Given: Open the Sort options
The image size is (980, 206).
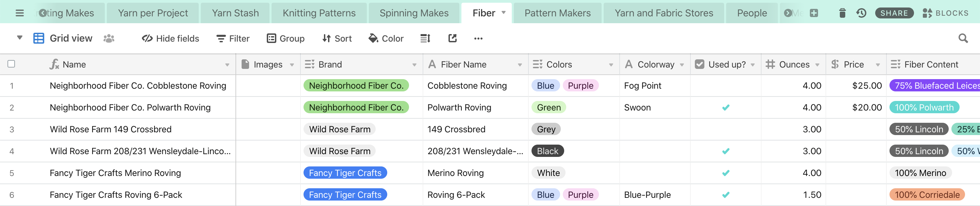Looking at the screenshot, I should 337,38.
